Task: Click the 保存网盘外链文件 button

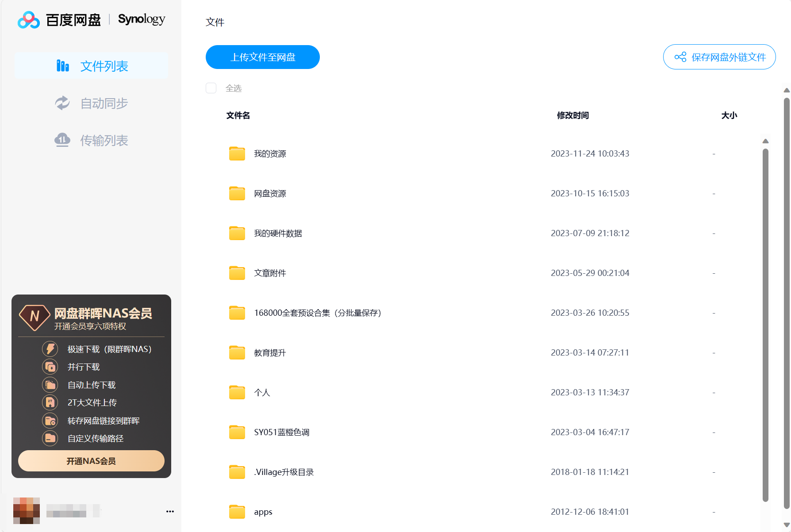Action: (x=719, y=57)
